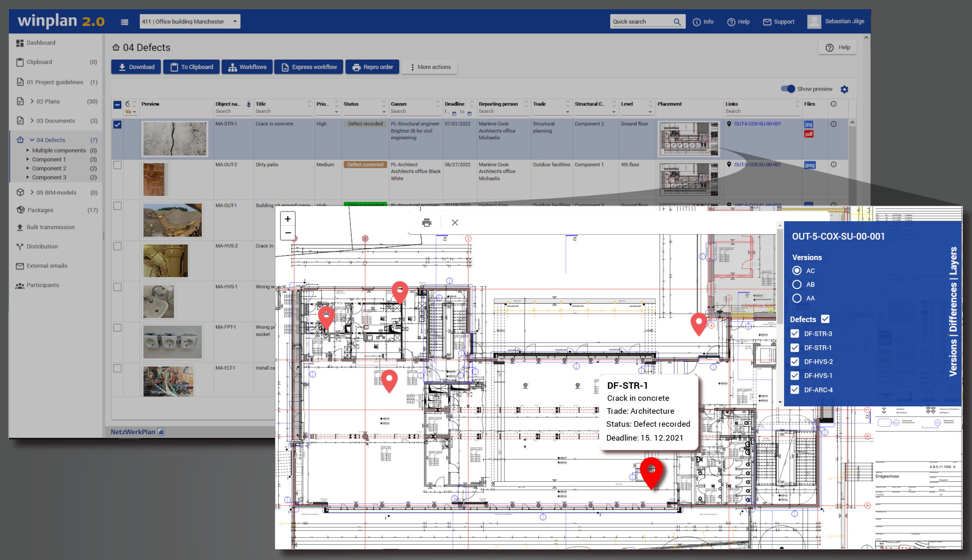Click the 04 Defects home icon in sidebar
972x560 pixels.
[20, 140]
